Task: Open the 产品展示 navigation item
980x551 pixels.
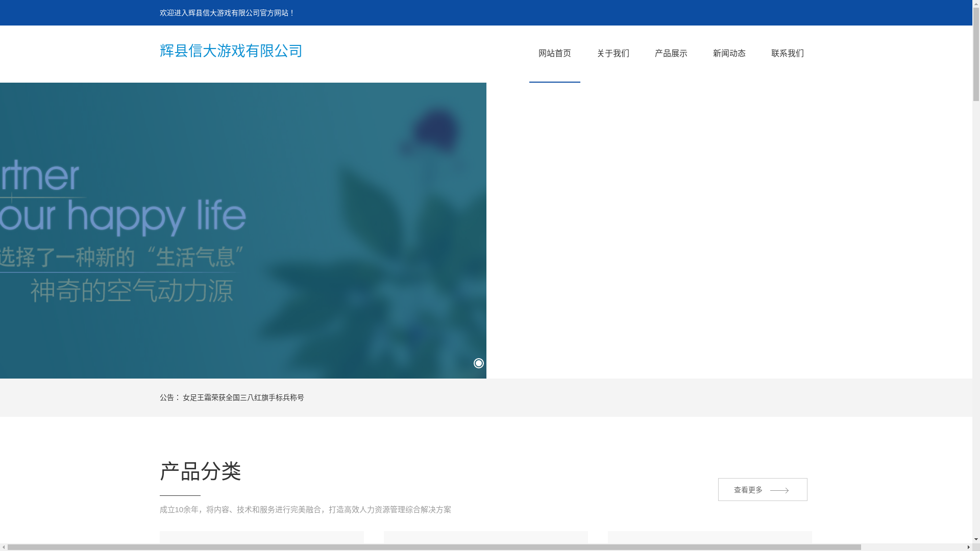Action: tap(671, 54)
